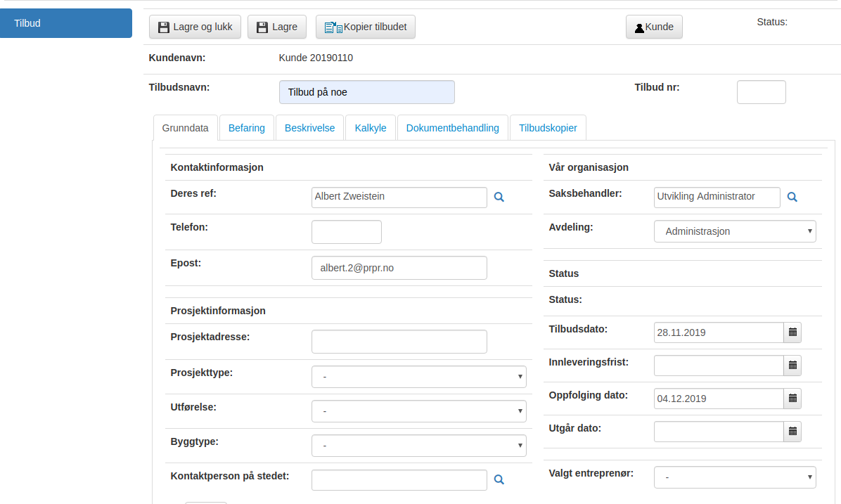841x504 pixels.
Task: Open the Kontaktperson på stedet search icon
Action: [499, 479]
